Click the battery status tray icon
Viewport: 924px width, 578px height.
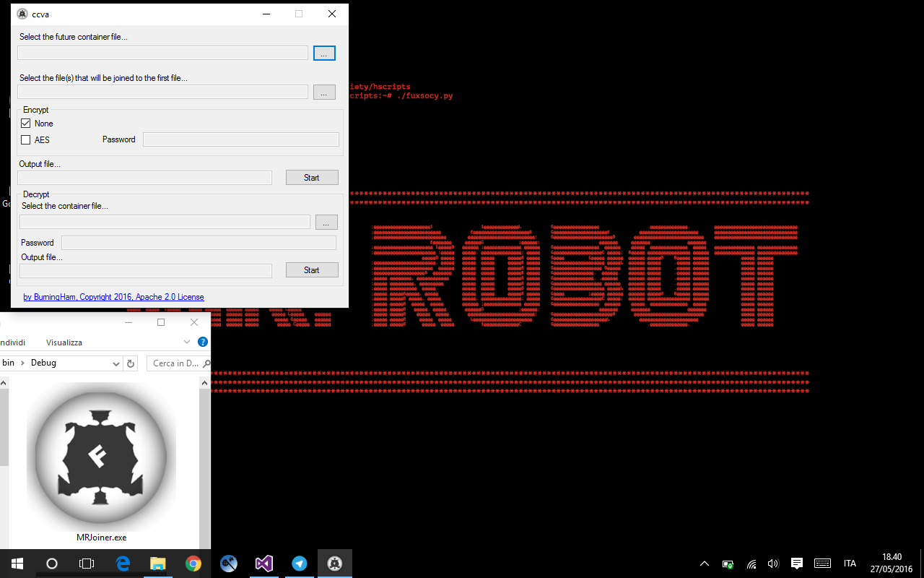(x=728, y=564)
